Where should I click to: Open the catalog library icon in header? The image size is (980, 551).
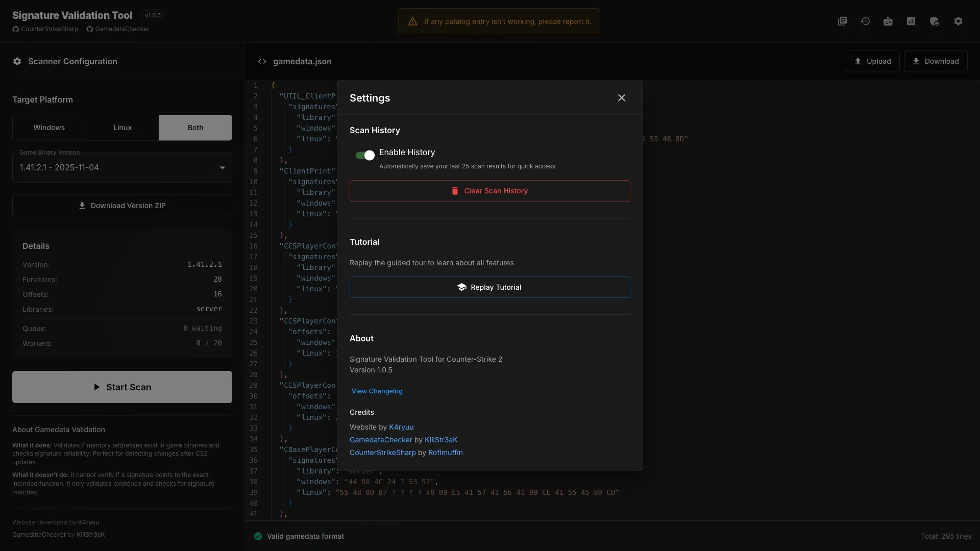point(842,21)
